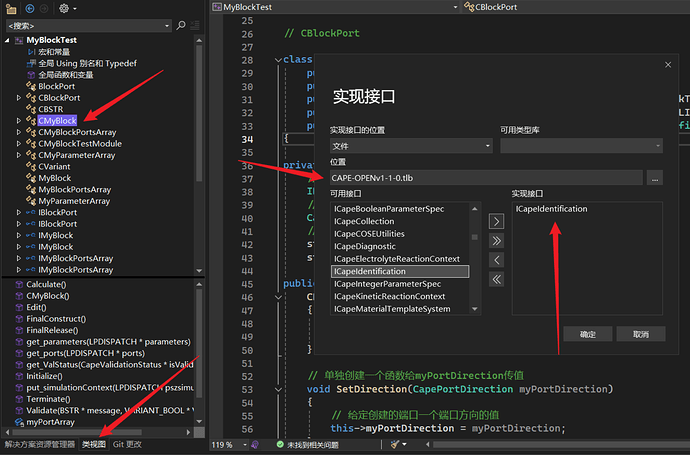The width and height of the screenshot is (690, 455).
Task: Select the Calculate() method
Action: coord(46,284)
